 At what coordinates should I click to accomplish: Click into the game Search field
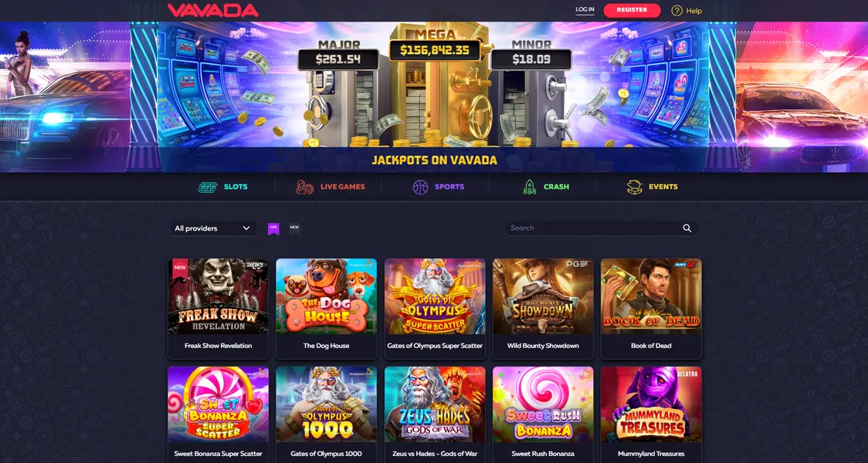(601, 228)
